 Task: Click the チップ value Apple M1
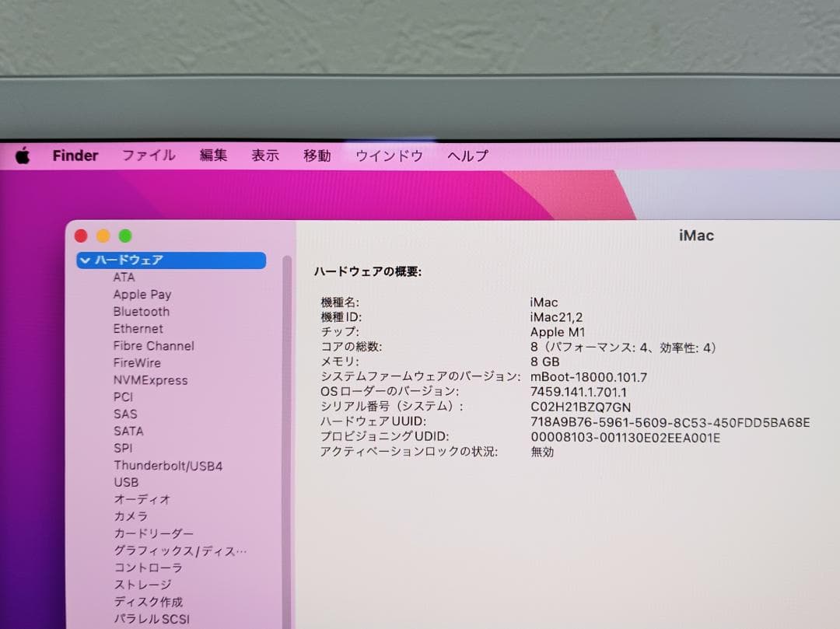[x=558, y=333]
